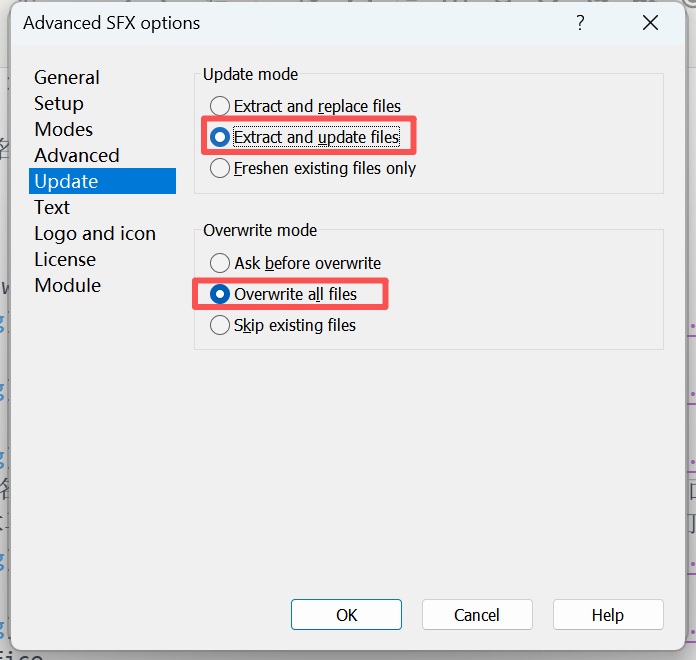Click the Help button
The image size is (696, 660).
[608, 615]
